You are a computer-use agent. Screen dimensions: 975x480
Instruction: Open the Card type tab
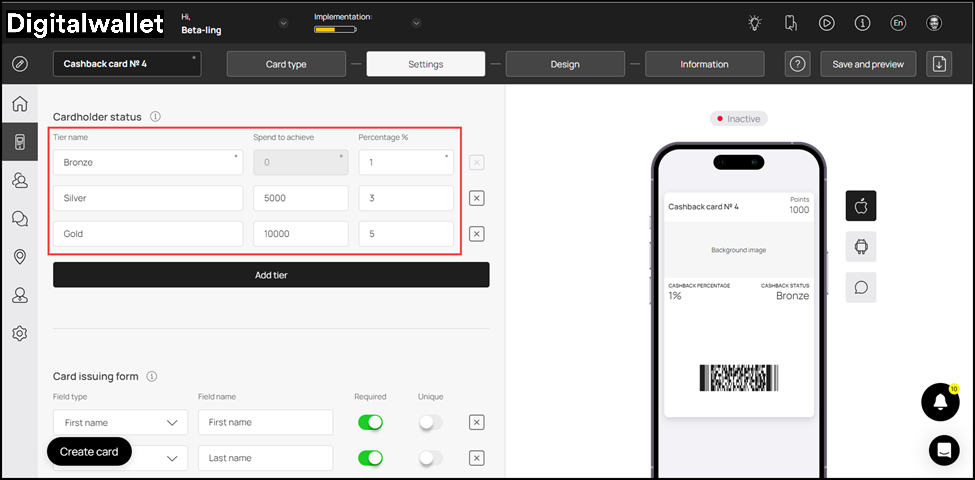pyautogui.click(x=286, y=64)
